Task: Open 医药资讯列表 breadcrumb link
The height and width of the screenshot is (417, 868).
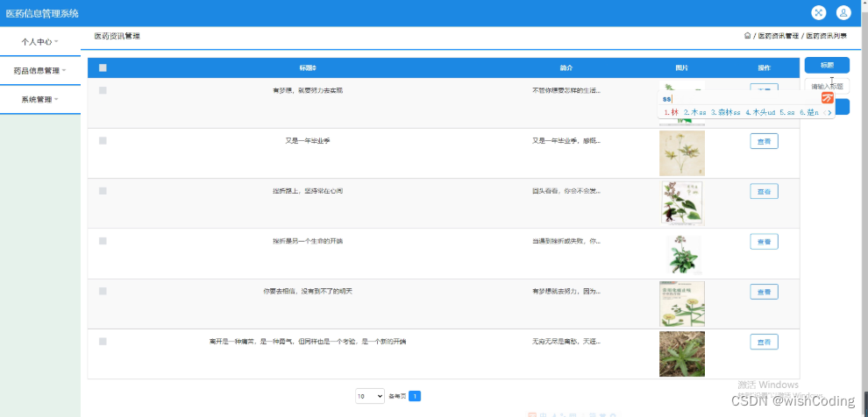Action: (826, 36)
